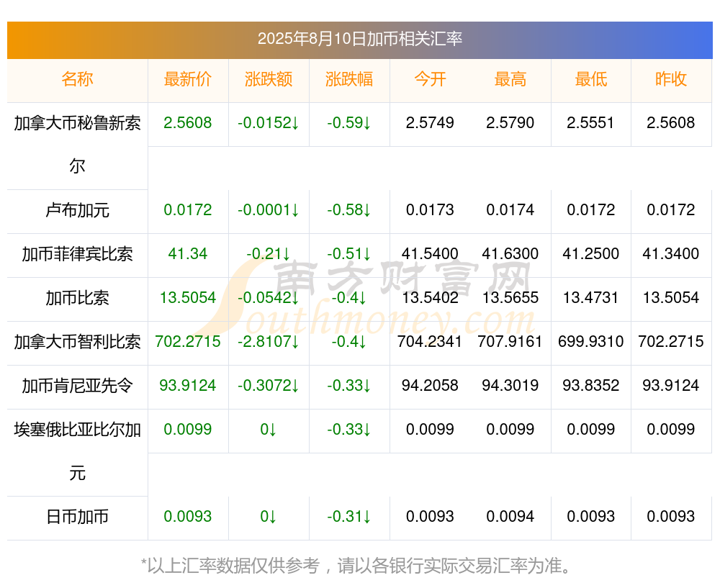Click the low value 41.2500
The image size is (720, 588).
point(591,253)
